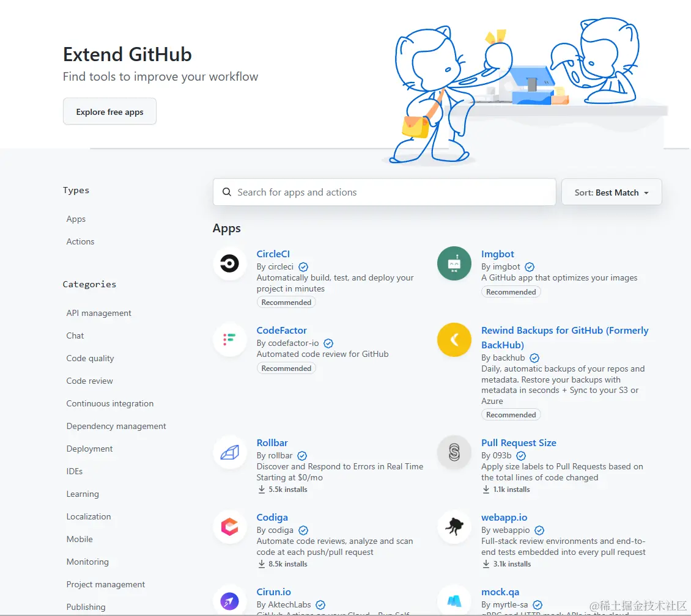Click the '5.5k installs' text
Screen dimensions: 691x616
coord(288,489)
